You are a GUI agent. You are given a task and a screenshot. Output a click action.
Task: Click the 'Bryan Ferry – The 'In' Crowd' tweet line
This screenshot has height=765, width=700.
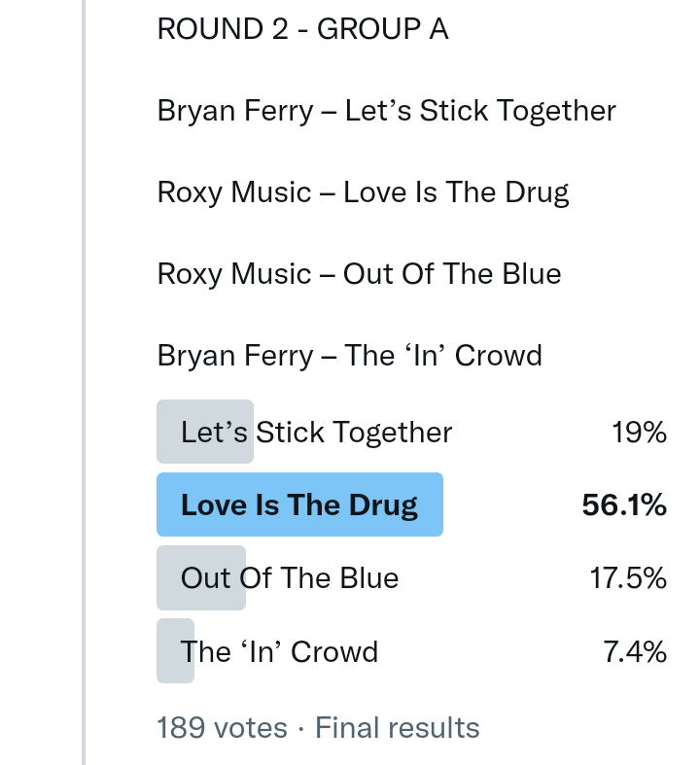(x=349, y=356)
